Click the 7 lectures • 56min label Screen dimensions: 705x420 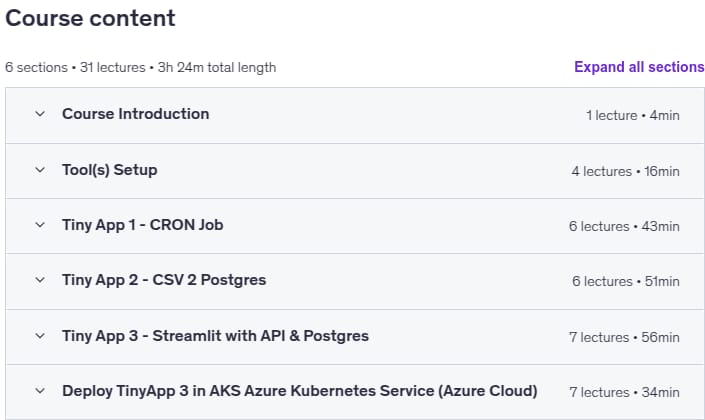[x=624, y=337]
